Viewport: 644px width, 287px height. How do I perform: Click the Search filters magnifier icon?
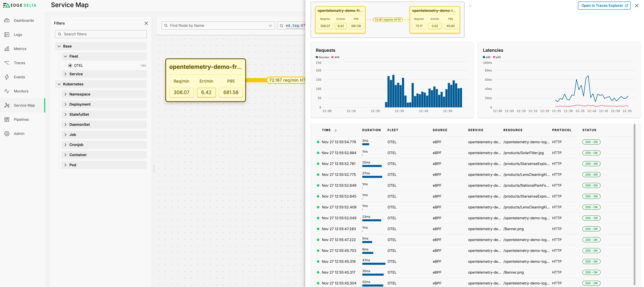59,34
